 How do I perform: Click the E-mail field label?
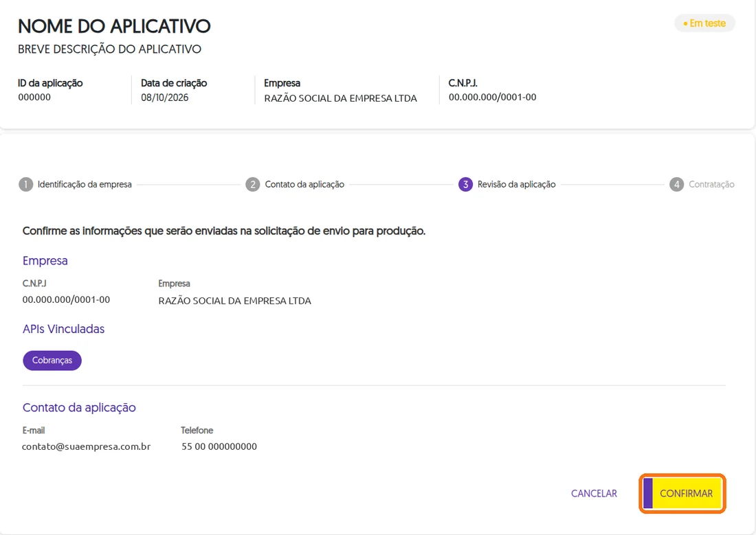pyautogui.click(x=33, y=430)
